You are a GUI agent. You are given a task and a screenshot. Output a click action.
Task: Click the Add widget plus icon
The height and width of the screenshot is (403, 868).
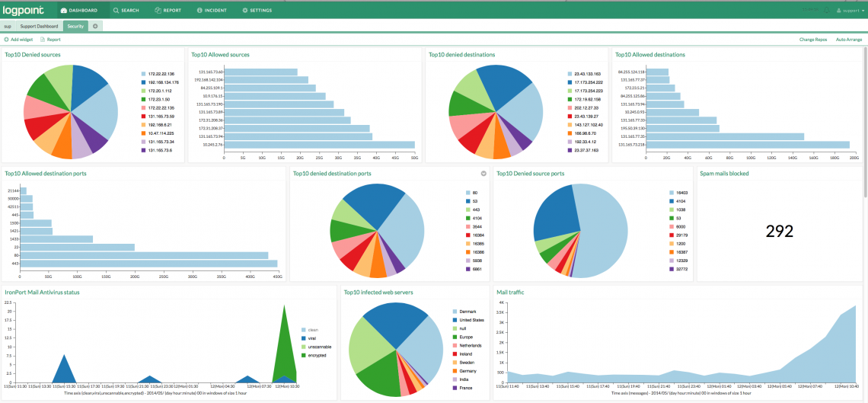pyautogui.click(x=7, y=39)
